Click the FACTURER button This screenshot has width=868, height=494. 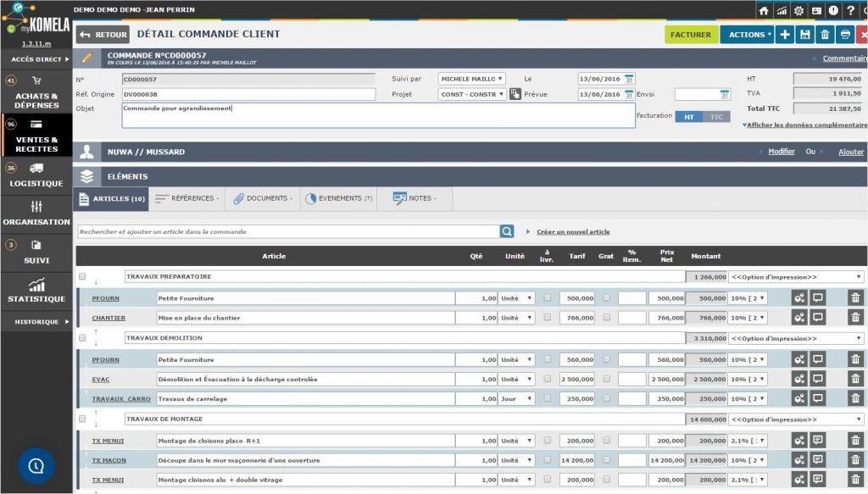[690, 35]
